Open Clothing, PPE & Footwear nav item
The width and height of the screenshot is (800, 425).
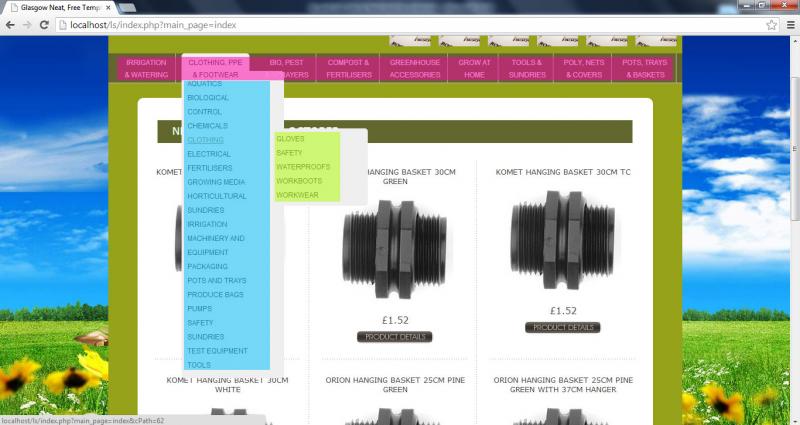click(215, 68)
